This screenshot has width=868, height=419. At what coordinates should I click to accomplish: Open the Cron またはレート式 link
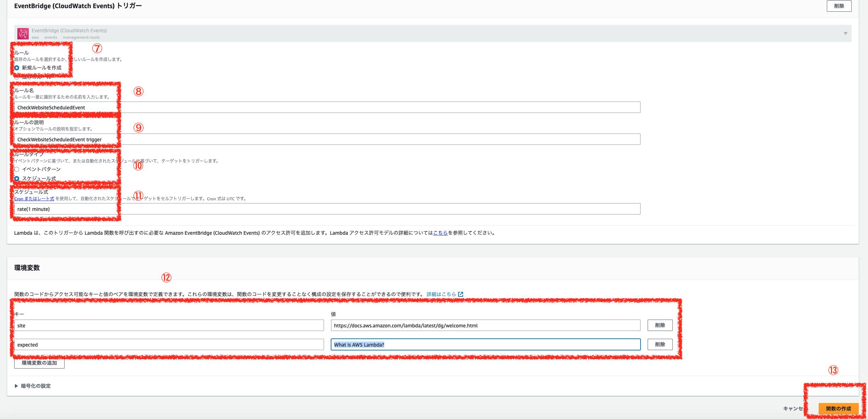click(34, 199)
